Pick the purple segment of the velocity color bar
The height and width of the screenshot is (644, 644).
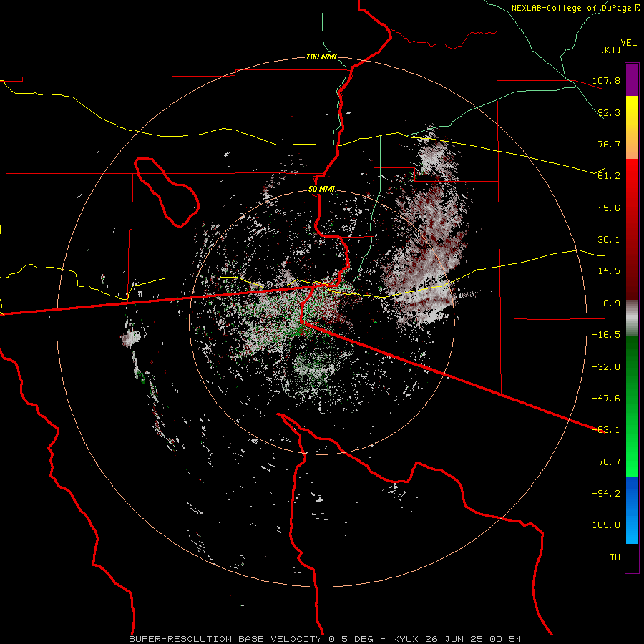[632, 80]
